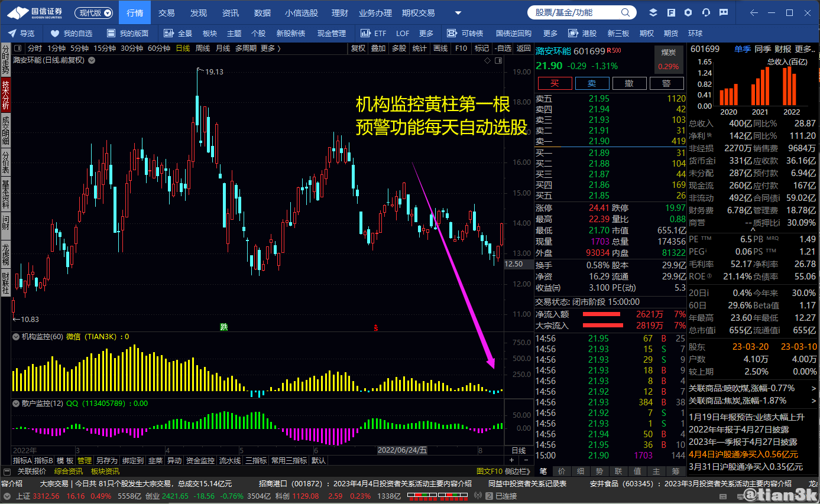Viewport: 820px width, 504px height.
Task: Click the 返回 back button
Action: 523,48
